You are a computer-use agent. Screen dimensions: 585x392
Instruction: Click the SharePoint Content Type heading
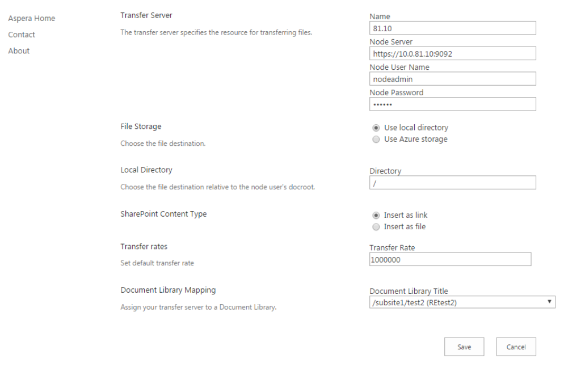pyautogui.click(x=163, y=214)
